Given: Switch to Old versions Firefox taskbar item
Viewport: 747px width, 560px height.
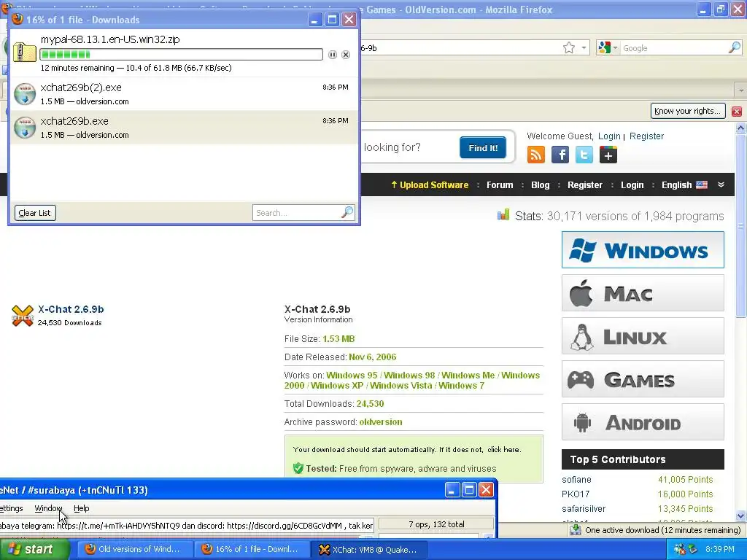Looking at the screenshot, I should click(135, 549).
